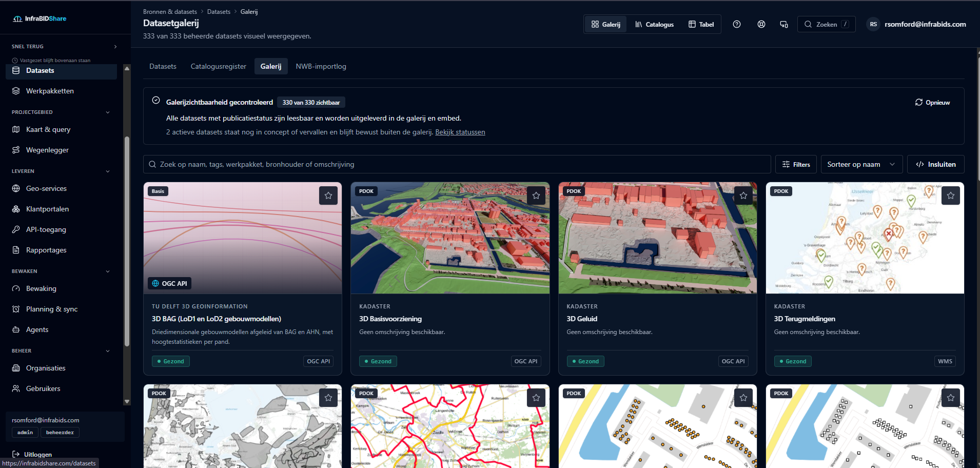Select the Galerij tab

coord(271,66)
